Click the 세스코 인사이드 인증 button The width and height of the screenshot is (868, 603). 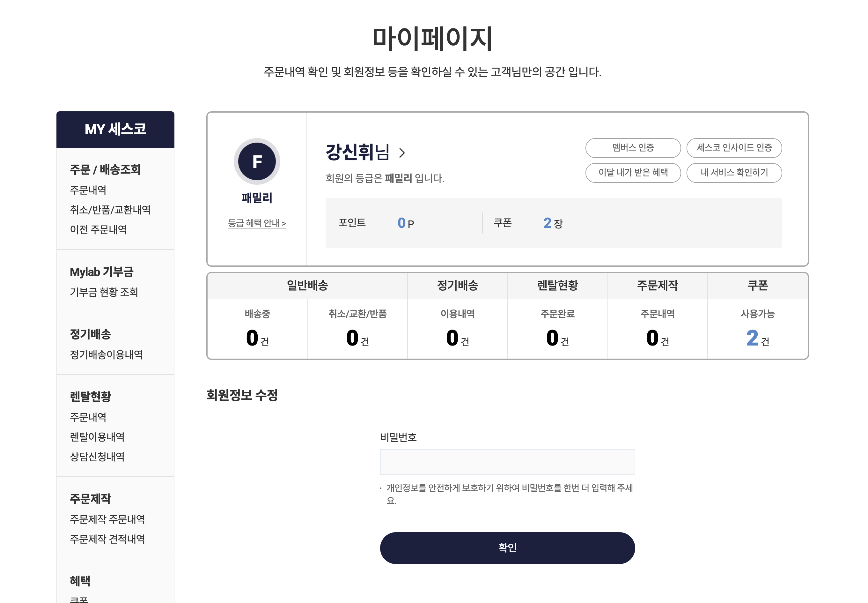(x=733, y=148)
